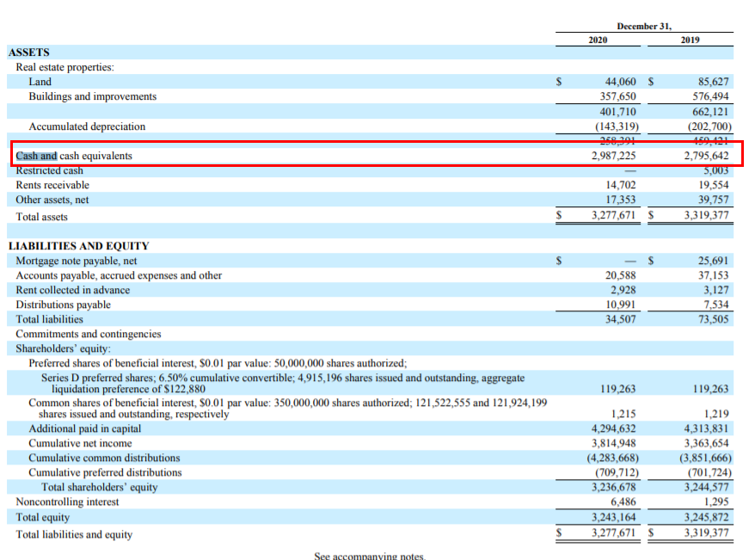749x560 pixels.
Task: Click 'Rent collected in advance' label
Action: coord(72,290)
